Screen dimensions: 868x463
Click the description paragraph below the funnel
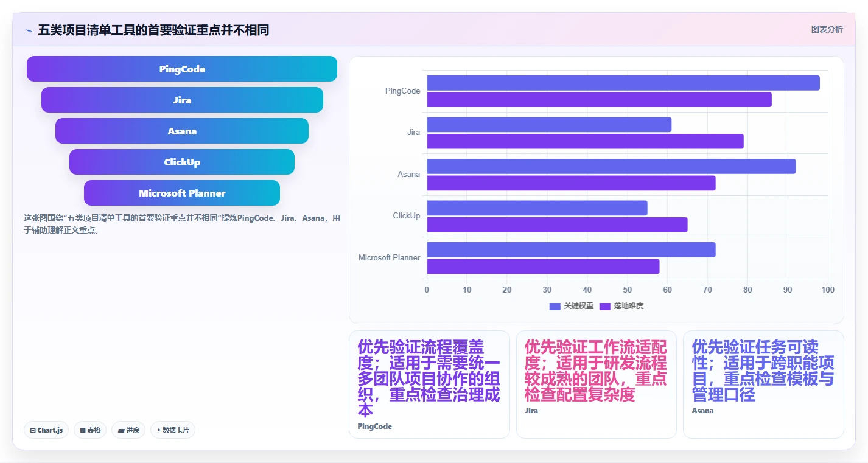[x=182, y=224]
